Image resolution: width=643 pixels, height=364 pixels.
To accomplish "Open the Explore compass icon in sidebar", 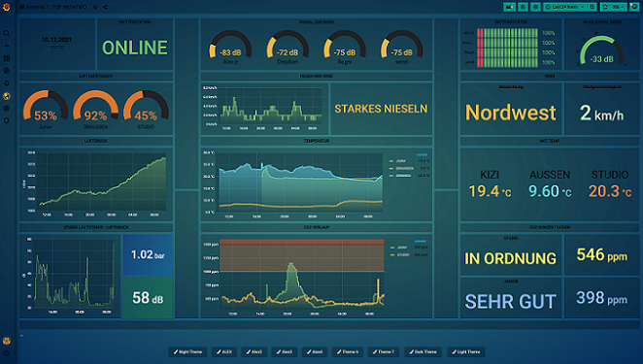I will point(7,71).
